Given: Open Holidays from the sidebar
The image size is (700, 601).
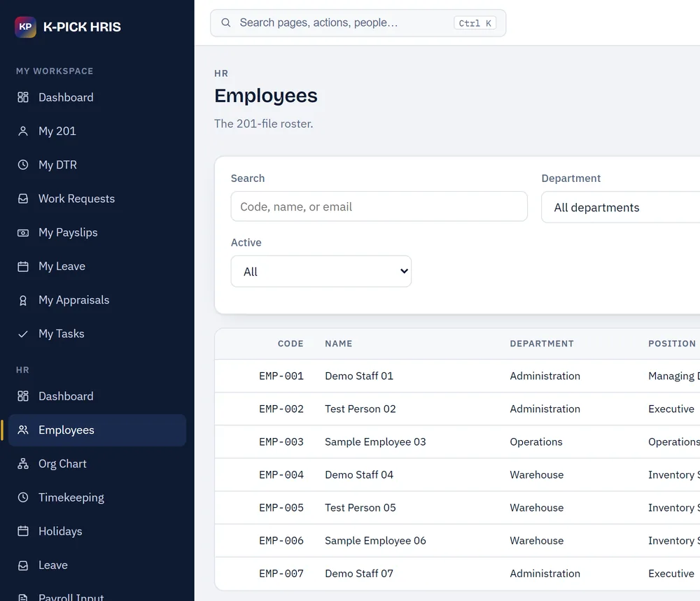Looking at the screenshot, I should point(97,532).
